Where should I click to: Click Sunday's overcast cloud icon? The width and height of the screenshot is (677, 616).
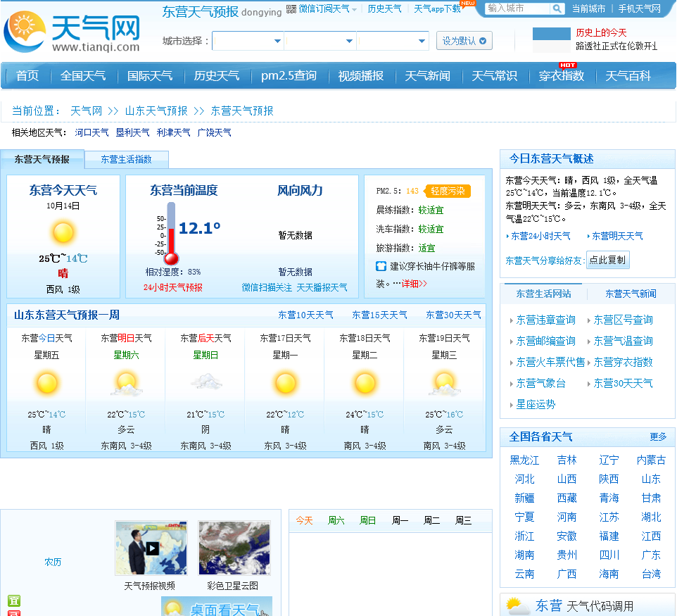click(x=205, y=383)
